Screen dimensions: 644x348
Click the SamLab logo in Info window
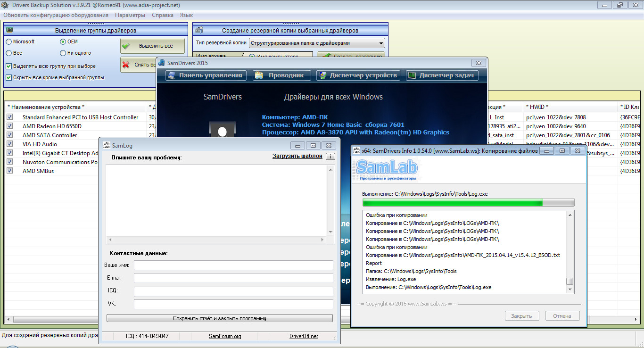click(x=387, y=170)
